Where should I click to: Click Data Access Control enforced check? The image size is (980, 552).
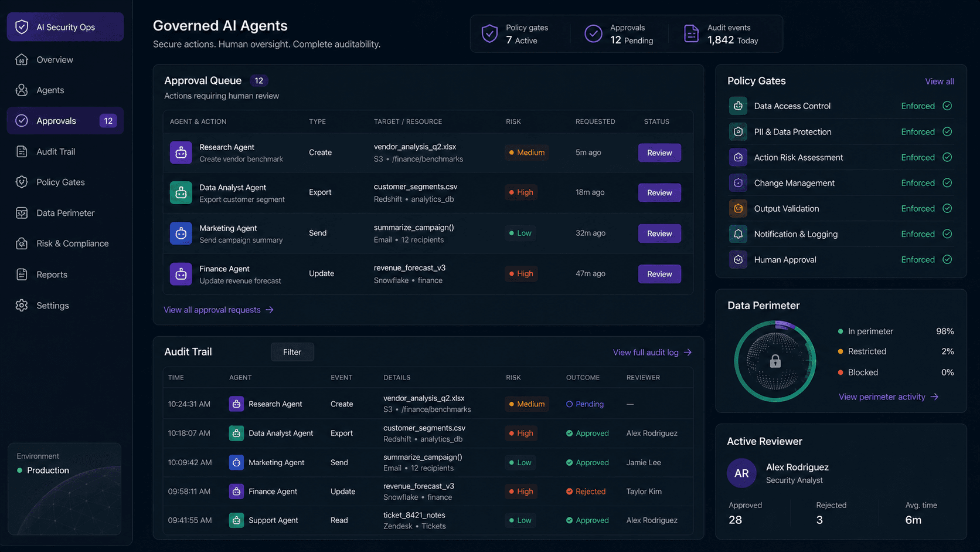click(947, 106)
